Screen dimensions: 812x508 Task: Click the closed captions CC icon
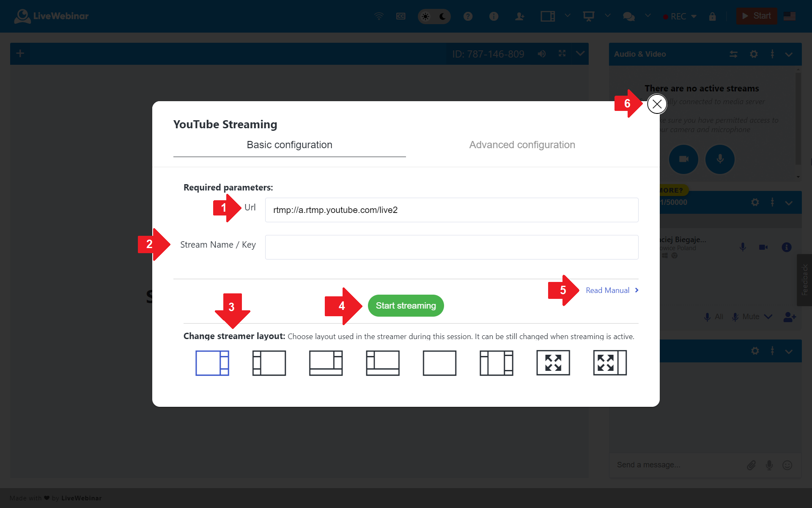401,16
